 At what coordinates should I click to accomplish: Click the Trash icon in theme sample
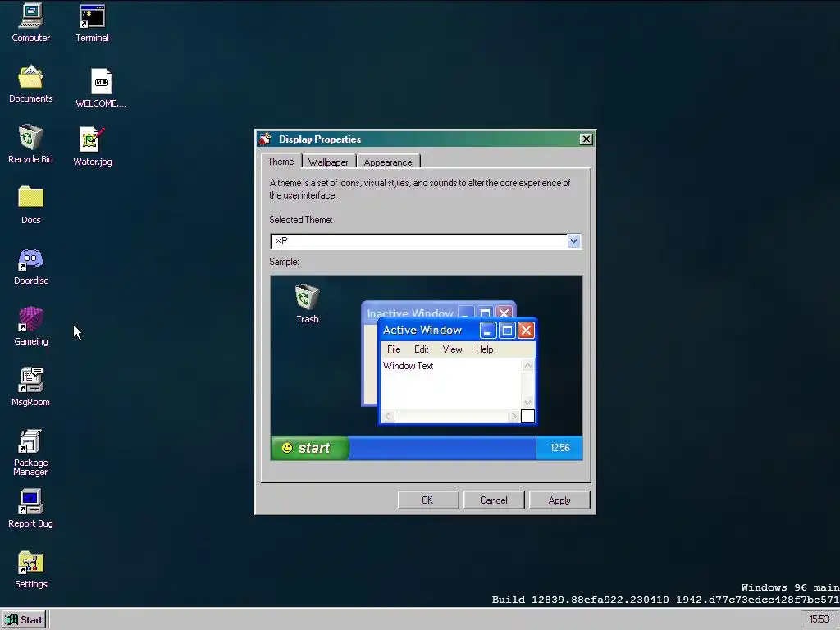307,304
